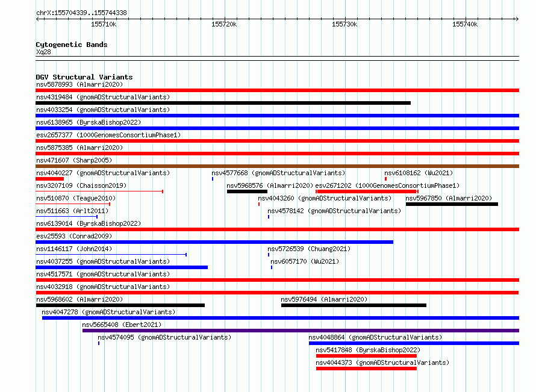Open nsv511663 (Arlt2011) label
Screen dimensions: 536x392
(72, 211)
